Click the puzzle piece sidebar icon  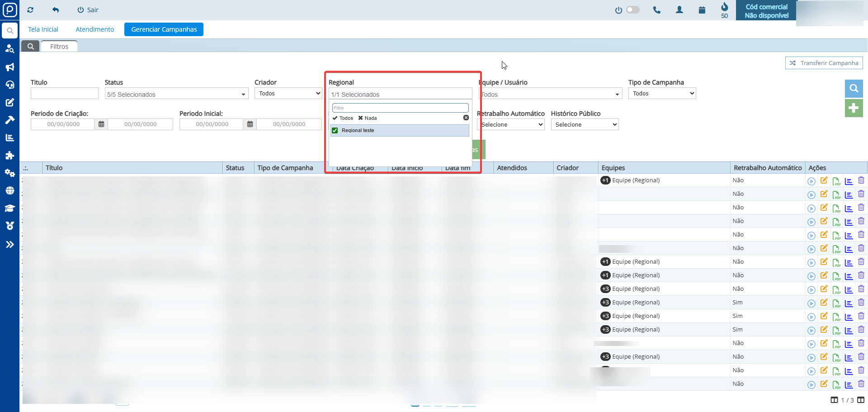click(x=9, y=155)
